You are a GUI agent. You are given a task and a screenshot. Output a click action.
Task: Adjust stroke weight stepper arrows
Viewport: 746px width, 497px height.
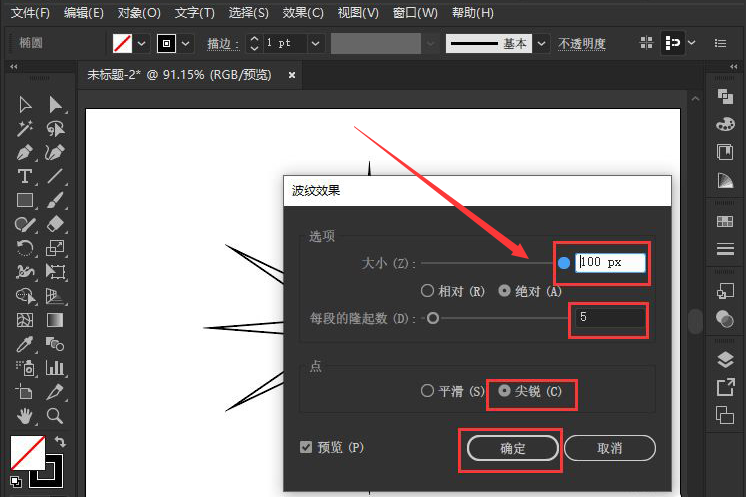click(x=254, y=43)
